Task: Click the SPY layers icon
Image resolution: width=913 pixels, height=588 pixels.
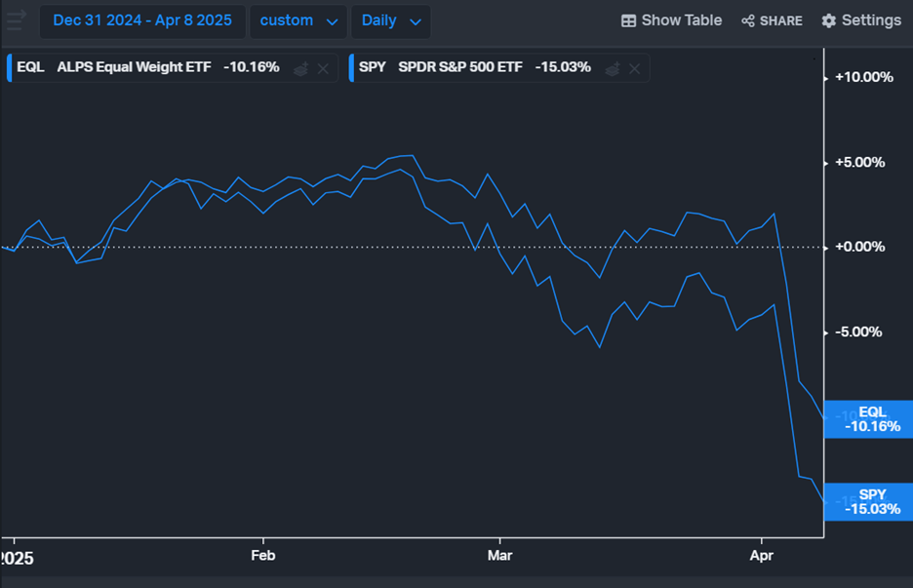Action: pyautogui.click(x=613, y=69)
